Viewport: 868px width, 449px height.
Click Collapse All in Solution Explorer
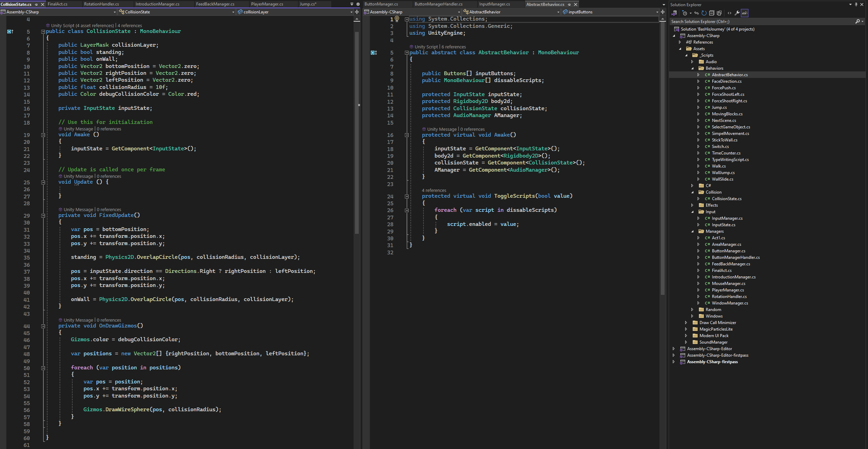[712, 13]
